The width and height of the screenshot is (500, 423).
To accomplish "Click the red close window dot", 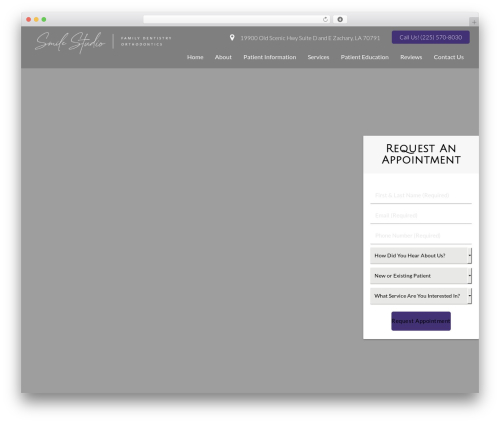I will click(x=29, y=19).
